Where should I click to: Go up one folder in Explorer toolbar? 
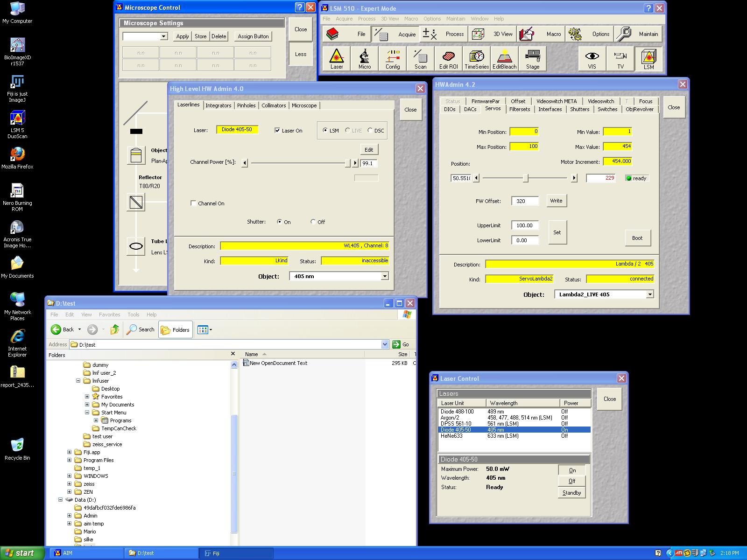tap(114, 329)
